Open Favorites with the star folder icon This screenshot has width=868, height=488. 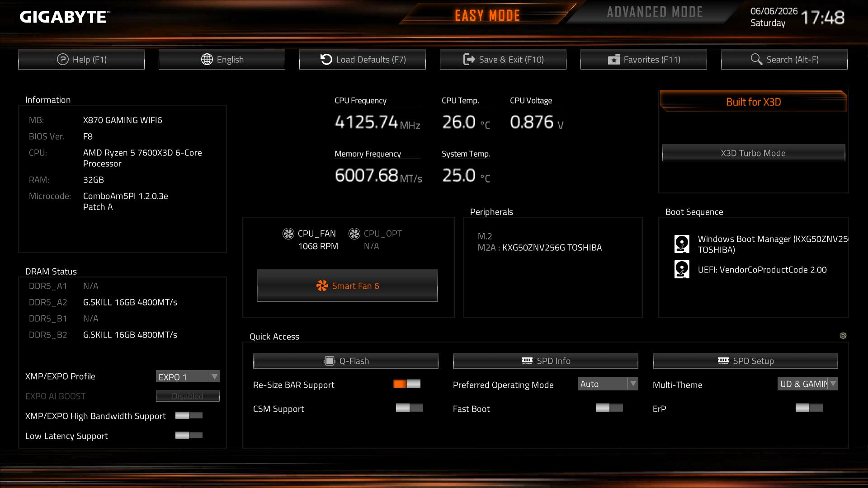pos(613,60)
